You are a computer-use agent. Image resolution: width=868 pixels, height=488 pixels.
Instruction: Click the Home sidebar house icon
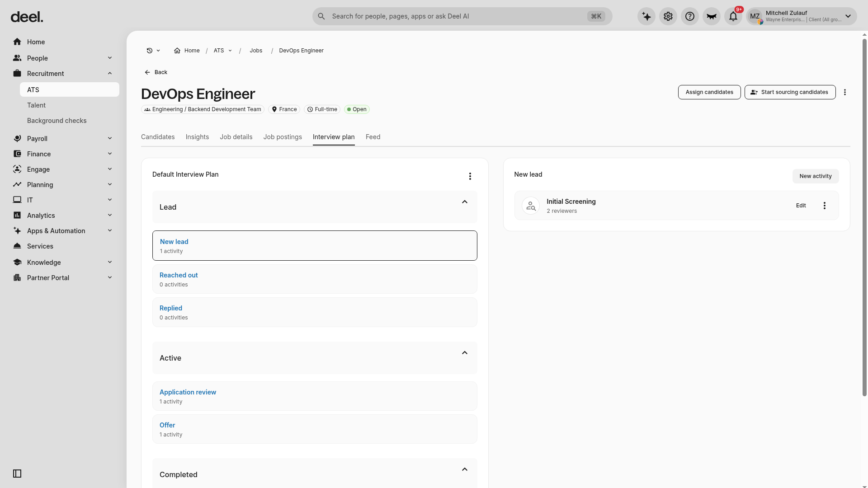coord(17,42)
